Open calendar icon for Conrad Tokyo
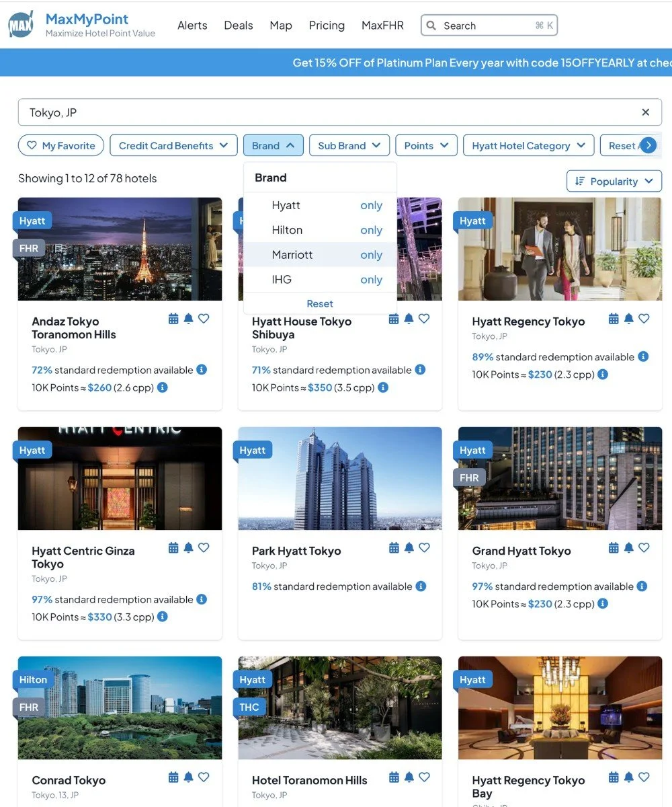 pyautogui.click(x=173, y=777)
